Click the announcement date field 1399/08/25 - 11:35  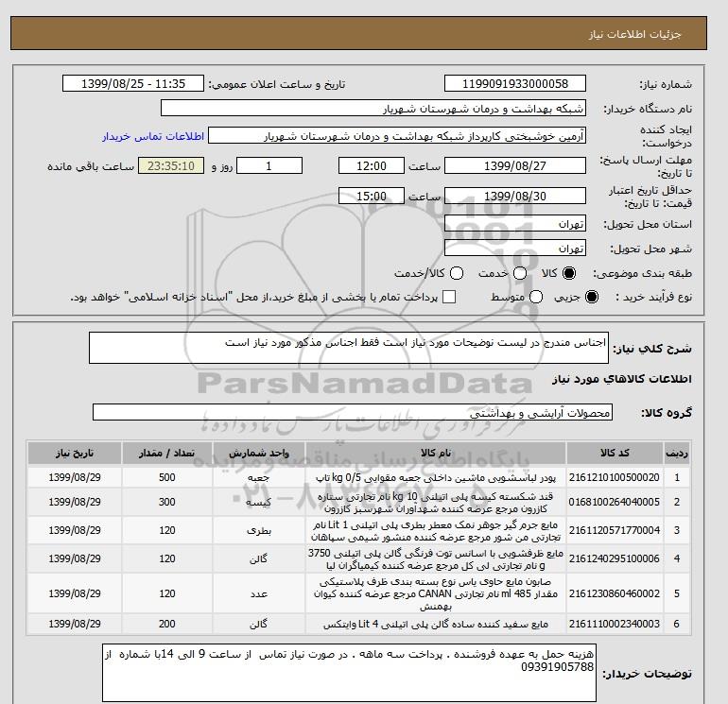(133, 84)
